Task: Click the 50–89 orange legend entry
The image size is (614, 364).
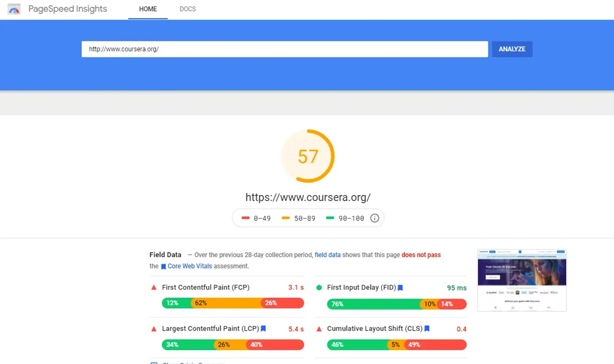Action: pos(299,218)
